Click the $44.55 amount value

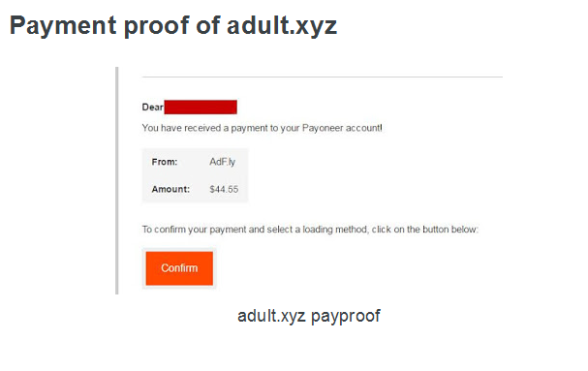point(224,189)
